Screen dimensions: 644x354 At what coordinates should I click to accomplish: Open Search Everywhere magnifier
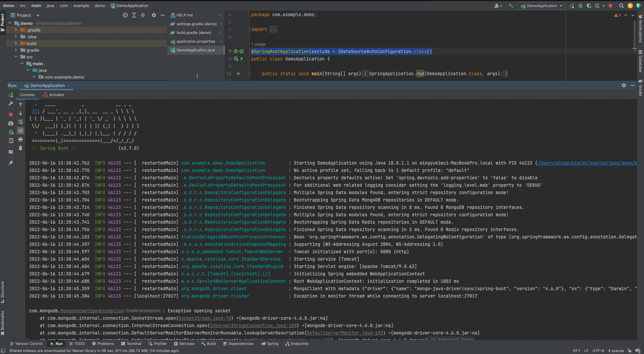[621, 6]
